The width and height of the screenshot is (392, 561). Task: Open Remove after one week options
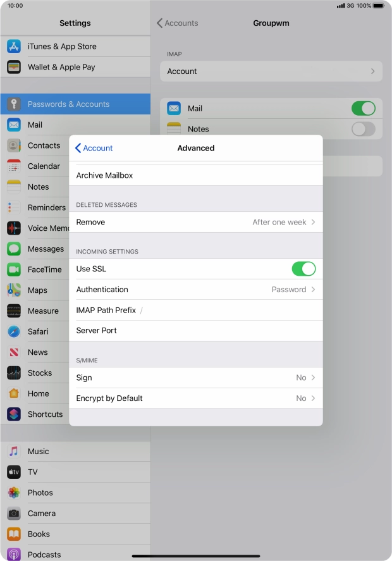[196, 222]
